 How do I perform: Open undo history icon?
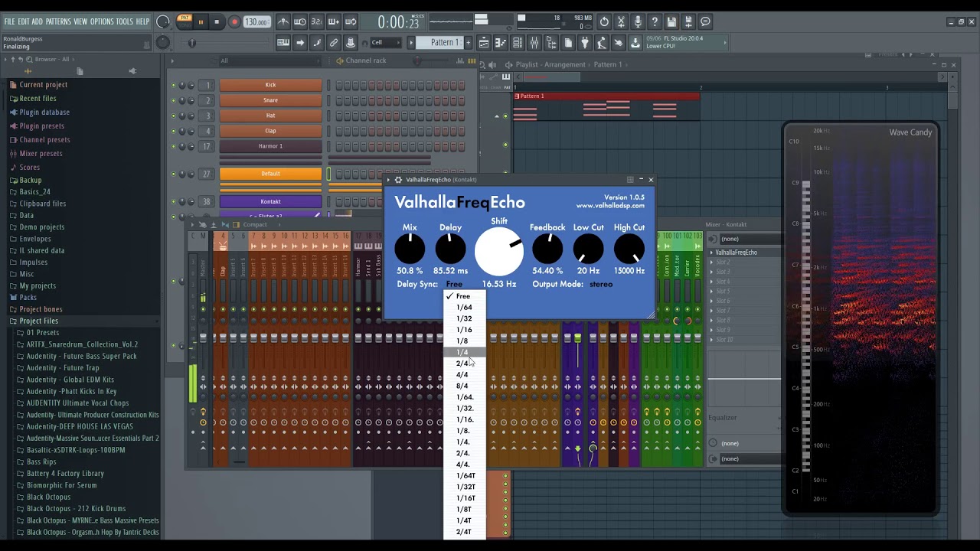604,22
